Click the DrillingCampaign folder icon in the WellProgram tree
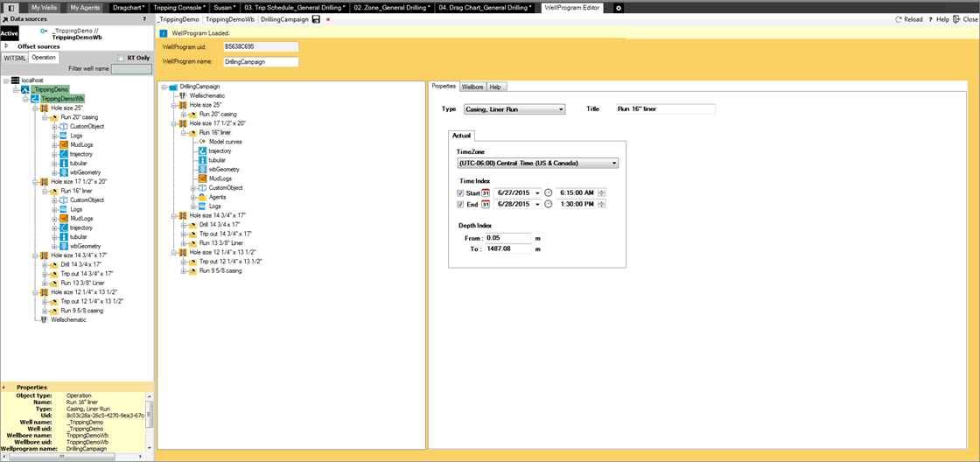The width and height of the screenshot is (980, 462). click(x=173, y=87)
